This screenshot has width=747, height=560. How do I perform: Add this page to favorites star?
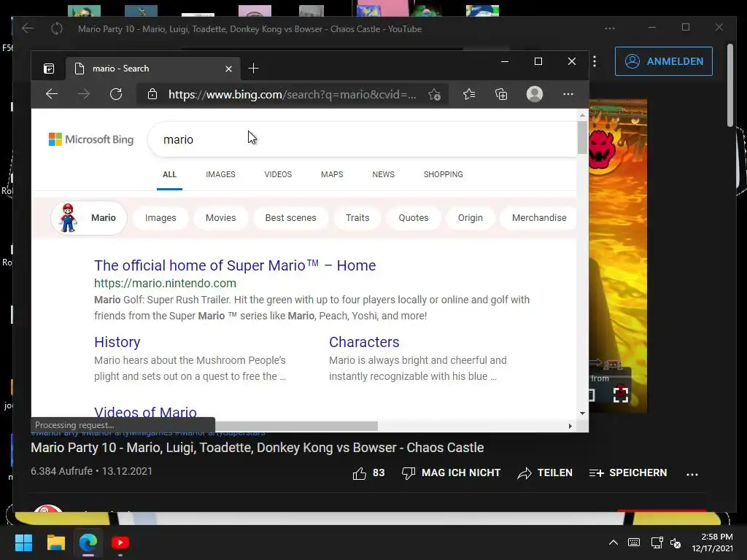tap(434, 94)
